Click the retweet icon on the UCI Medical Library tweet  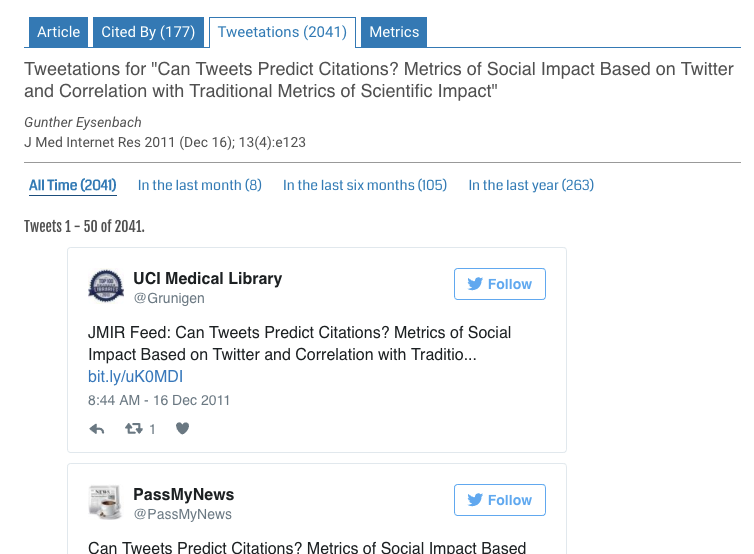133,429
